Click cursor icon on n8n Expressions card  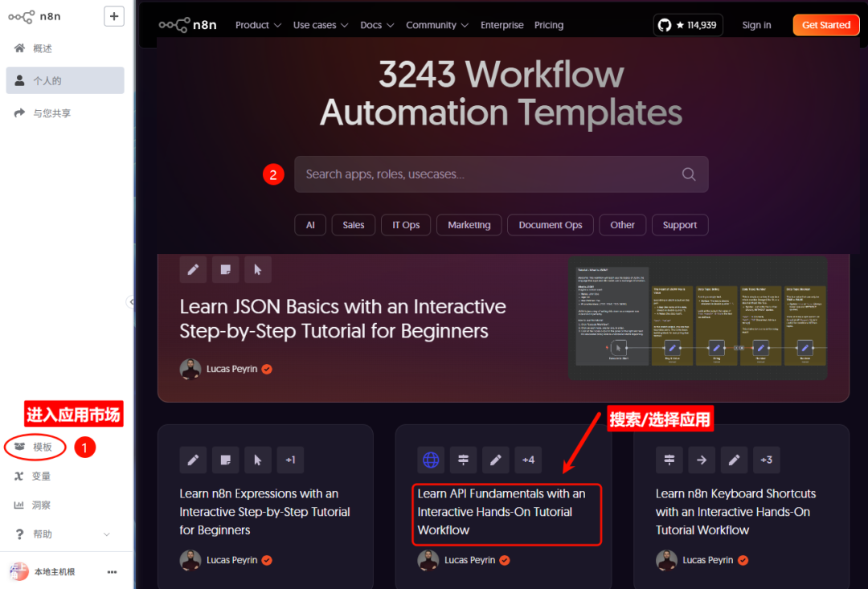point(258,460)
